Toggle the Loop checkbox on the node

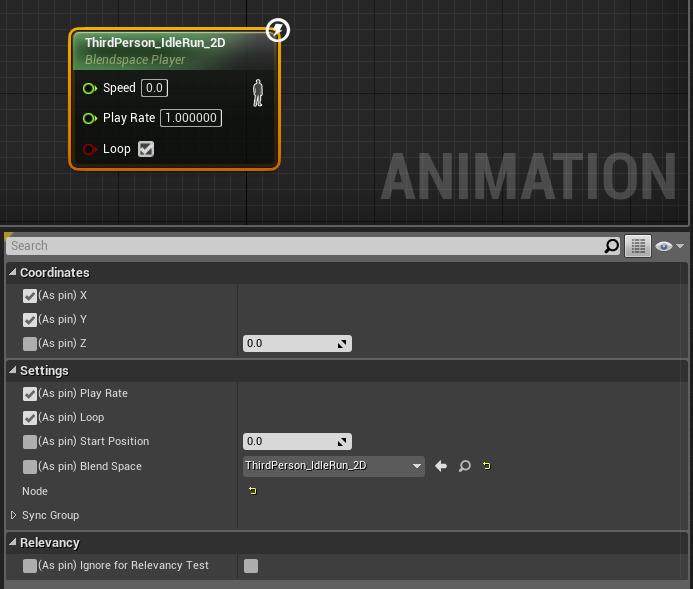coord(146,149)
